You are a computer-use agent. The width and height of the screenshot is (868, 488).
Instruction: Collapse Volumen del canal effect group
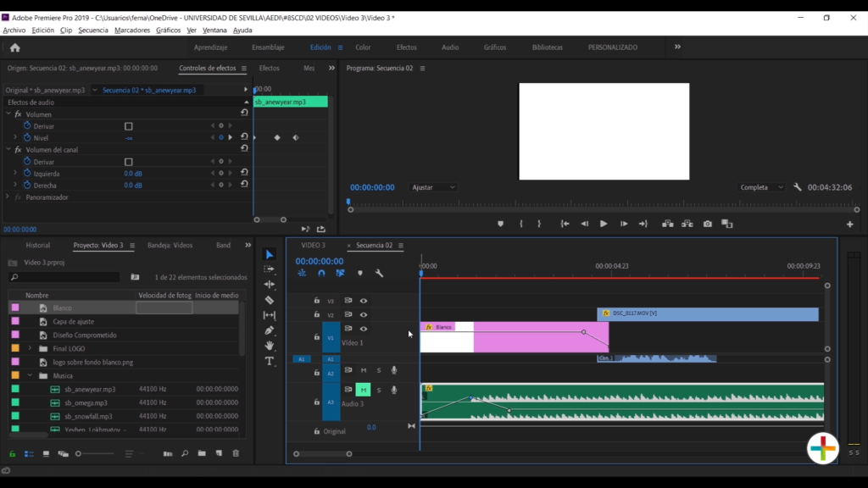click(8, 149)
